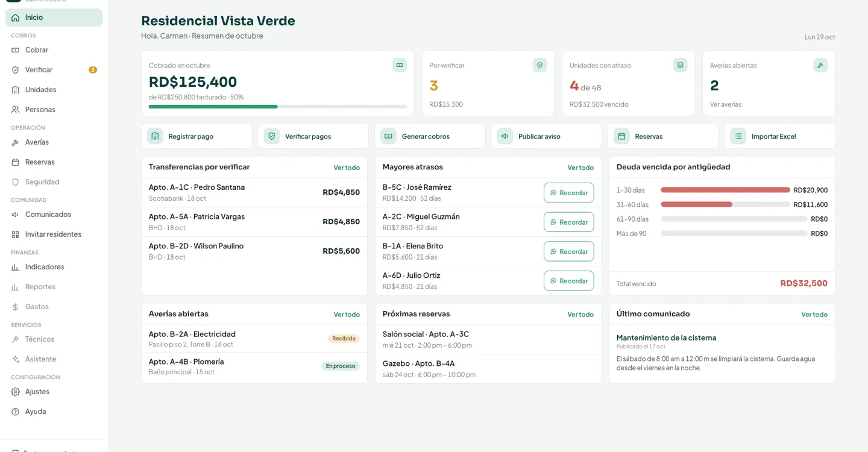
Task: Open Comunicados in the sidebar
Action: pyautogui.click(x=54, y=215)
